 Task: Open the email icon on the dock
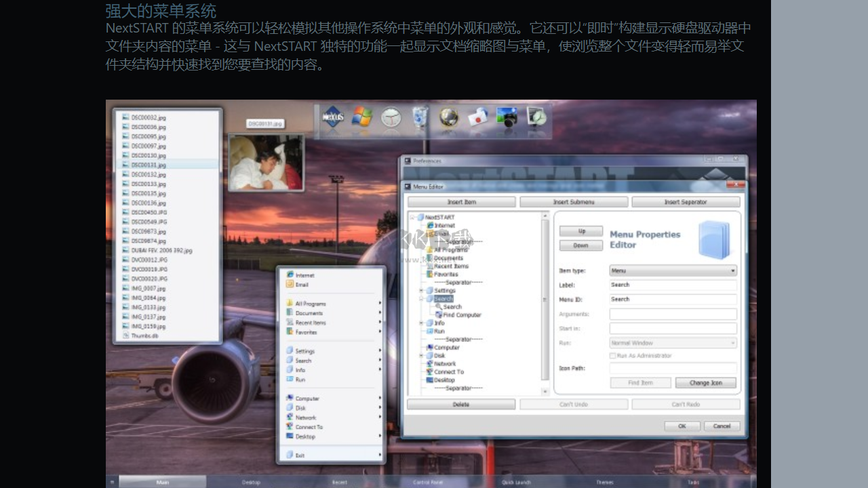[477, 117]
